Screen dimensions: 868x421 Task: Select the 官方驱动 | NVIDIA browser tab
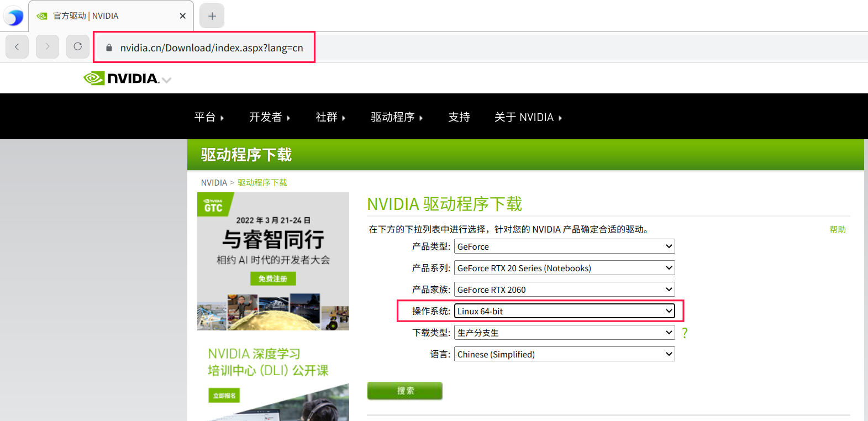[x=111, y=16]
